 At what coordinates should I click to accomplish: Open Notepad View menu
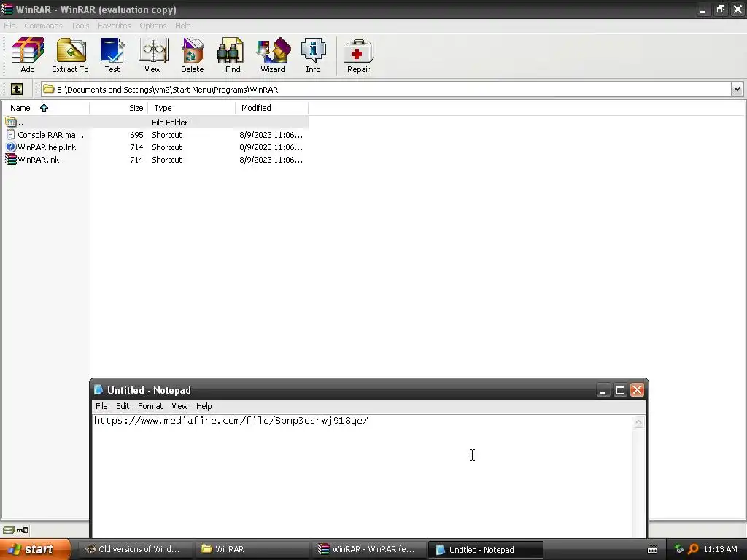coord(179,406)
